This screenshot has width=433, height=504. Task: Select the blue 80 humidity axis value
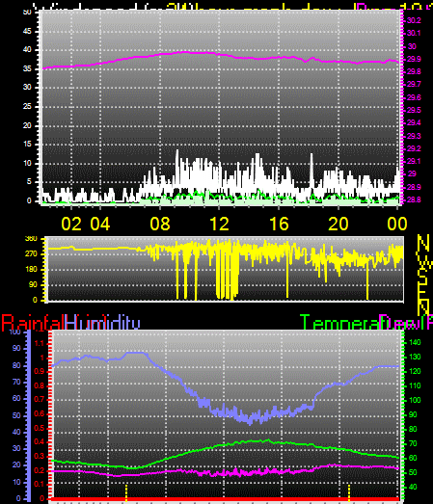(x=16, y=365)
